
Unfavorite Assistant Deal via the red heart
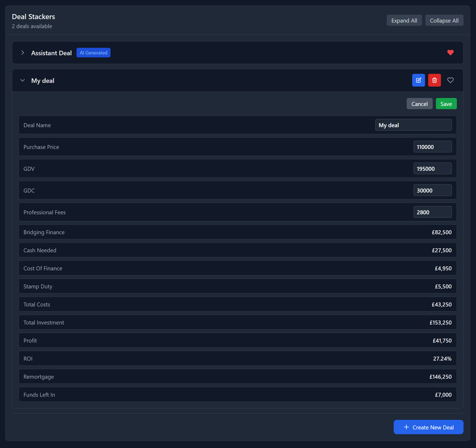pyautogui.click(x=450, y=53)
